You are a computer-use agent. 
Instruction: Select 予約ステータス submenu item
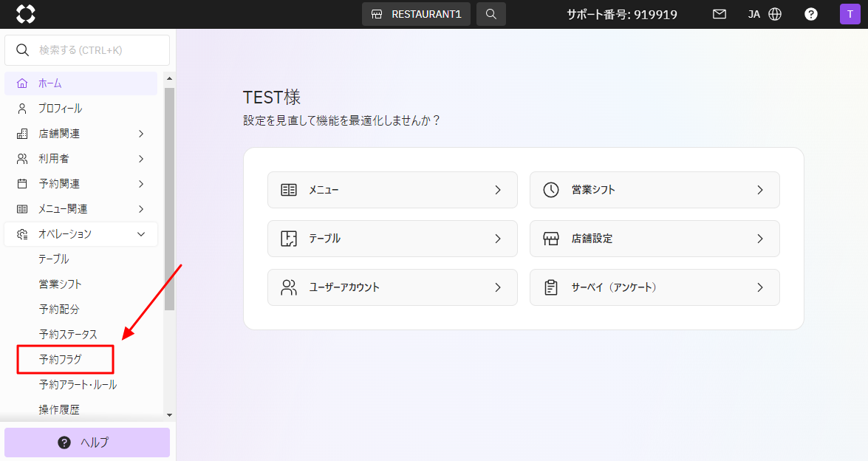(68, 335)
